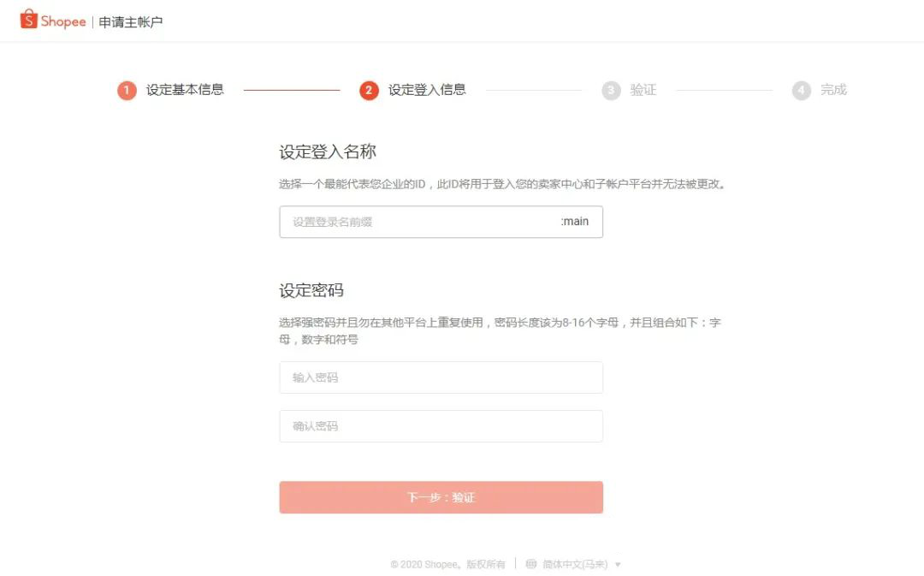Click the step 3 number circle

tap(611, 90)
